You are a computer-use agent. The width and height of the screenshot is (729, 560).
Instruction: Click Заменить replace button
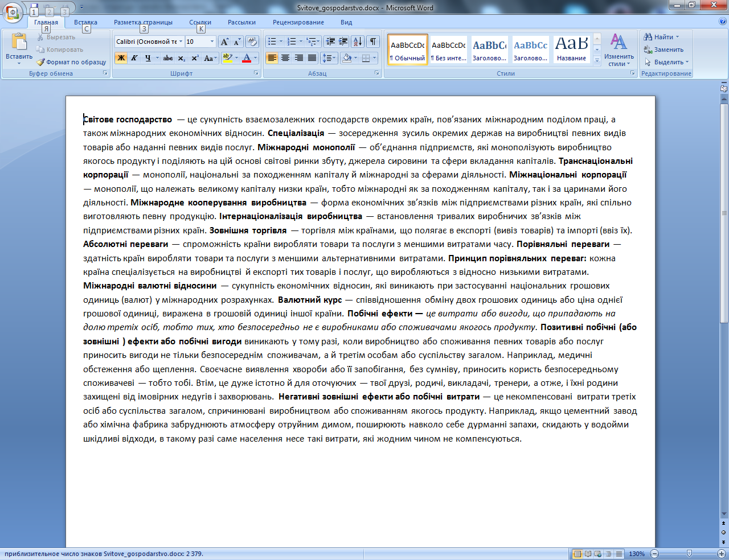(664, 50)
